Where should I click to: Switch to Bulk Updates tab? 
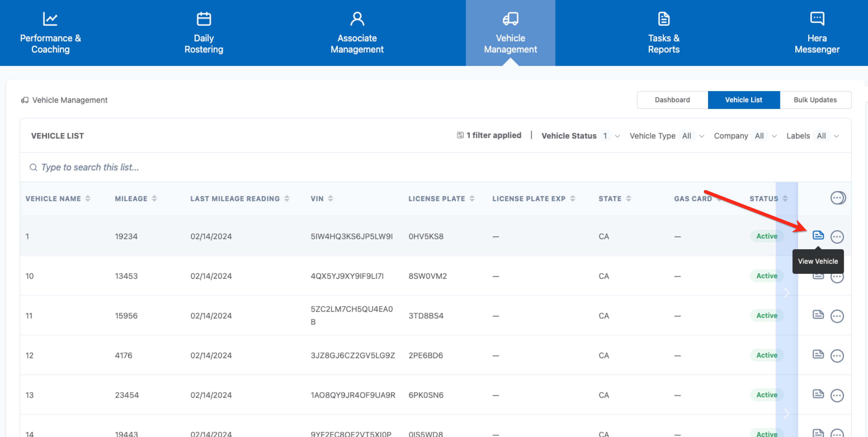pos(815,100)
